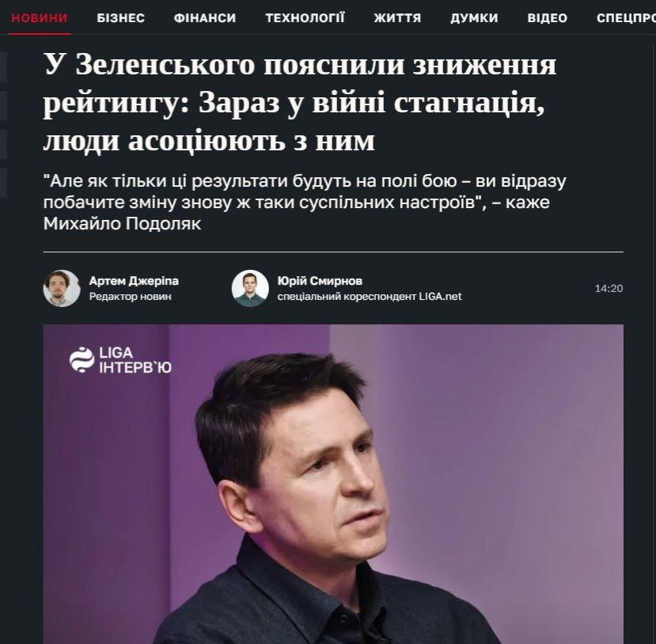Click the спеціальний кореспондент LIGA.net label
Screen dimensions: 656x644
(370, 297)
